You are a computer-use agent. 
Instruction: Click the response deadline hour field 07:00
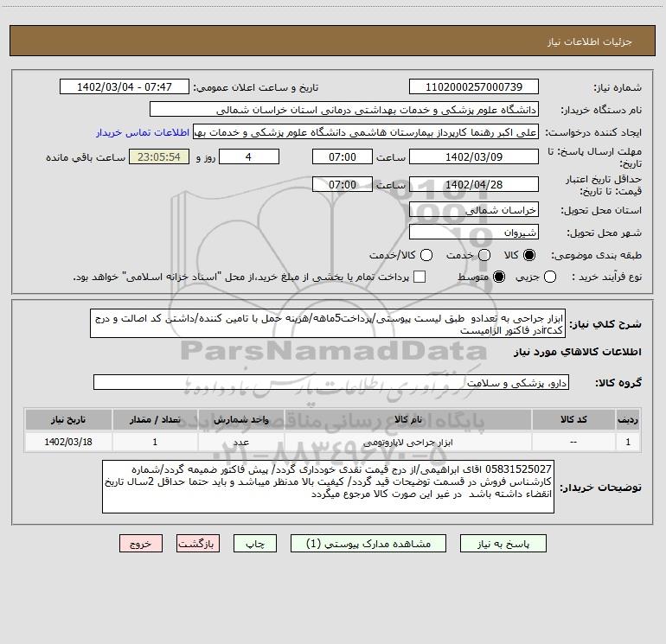(x=343, y=156)
